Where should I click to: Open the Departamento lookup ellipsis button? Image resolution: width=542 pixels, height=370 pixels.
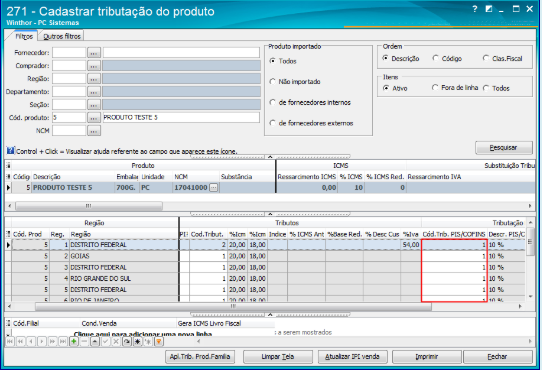(x=94, y=92)
